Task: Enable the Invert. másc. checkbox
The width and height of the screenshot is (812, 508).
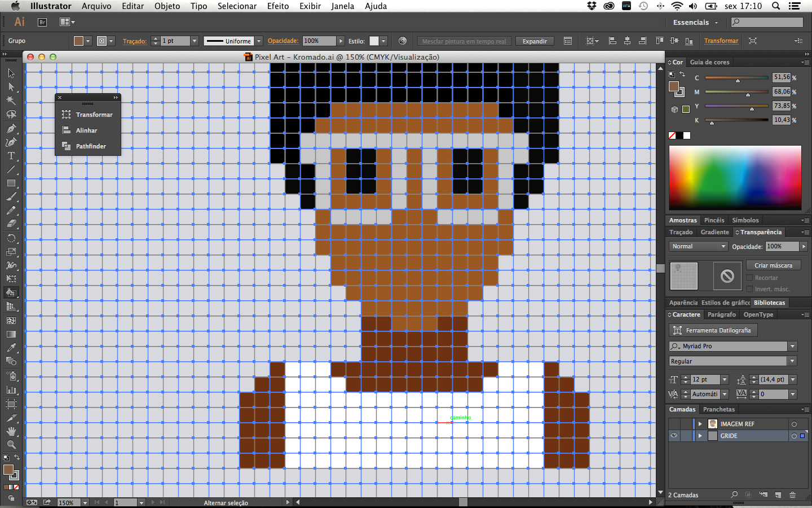Action: 749,289
